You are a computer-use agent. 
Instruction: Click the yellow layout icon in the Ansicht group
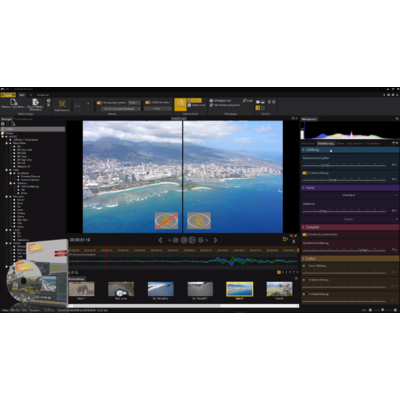coord(258,108)
